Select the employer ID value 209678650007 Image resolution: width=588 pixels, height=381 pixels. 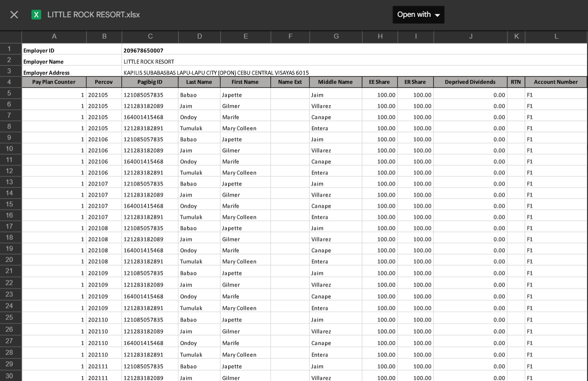tap(144, 51)
